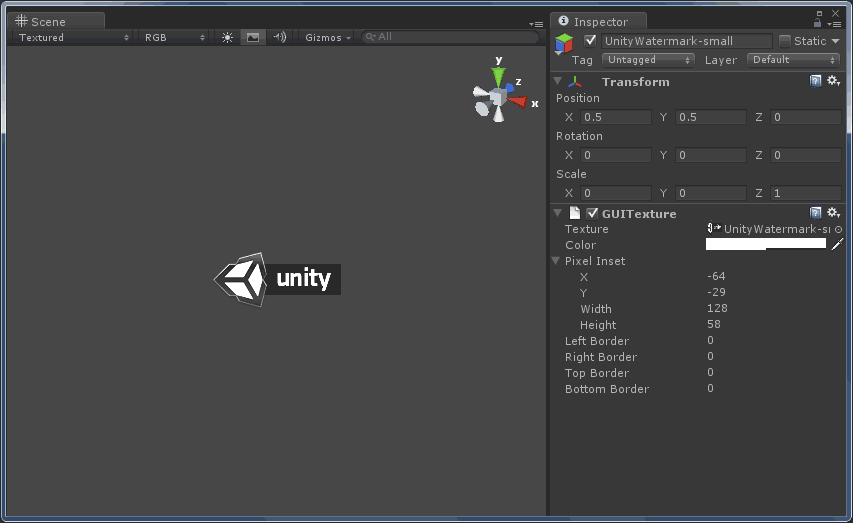Screen dimensions: 853x523
Task: Click the Rotation label
Action: point(579,136)
